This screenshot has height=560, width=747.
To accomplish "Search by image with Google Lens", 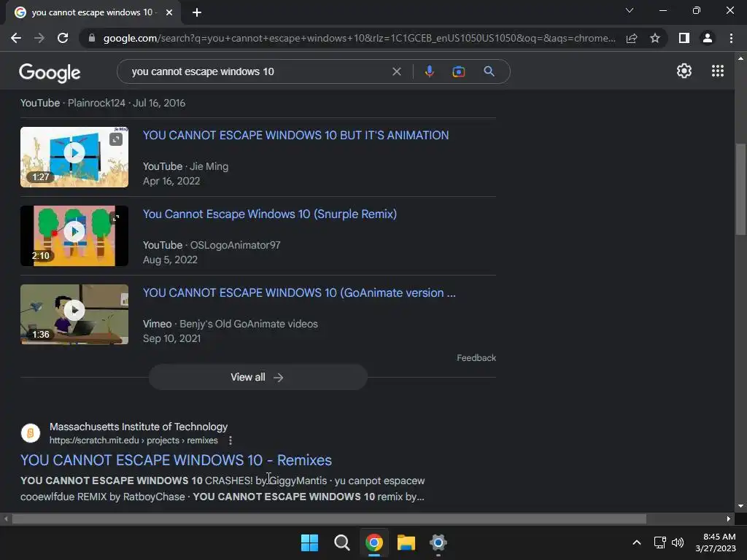I will [458, 71].
